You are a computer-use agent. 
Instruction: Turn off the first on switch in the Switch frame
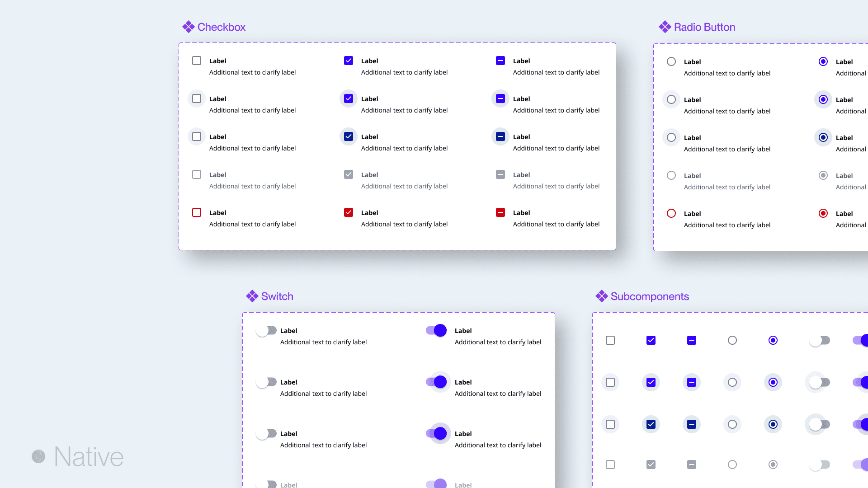[x=436, y=331]
